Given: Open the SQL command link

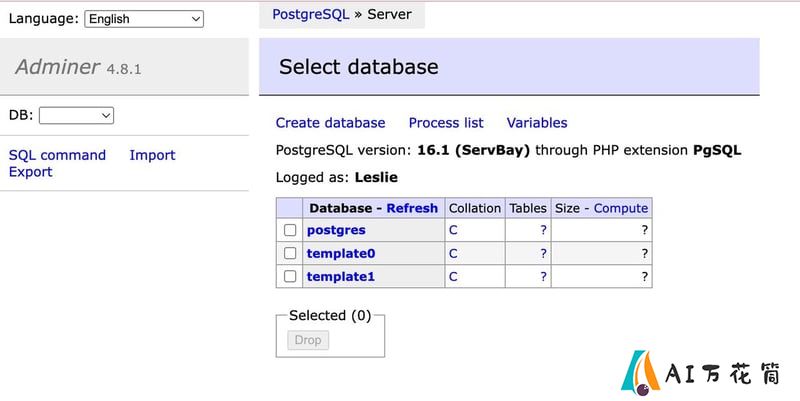Looking at the screenshot, I should click(57, 155).
